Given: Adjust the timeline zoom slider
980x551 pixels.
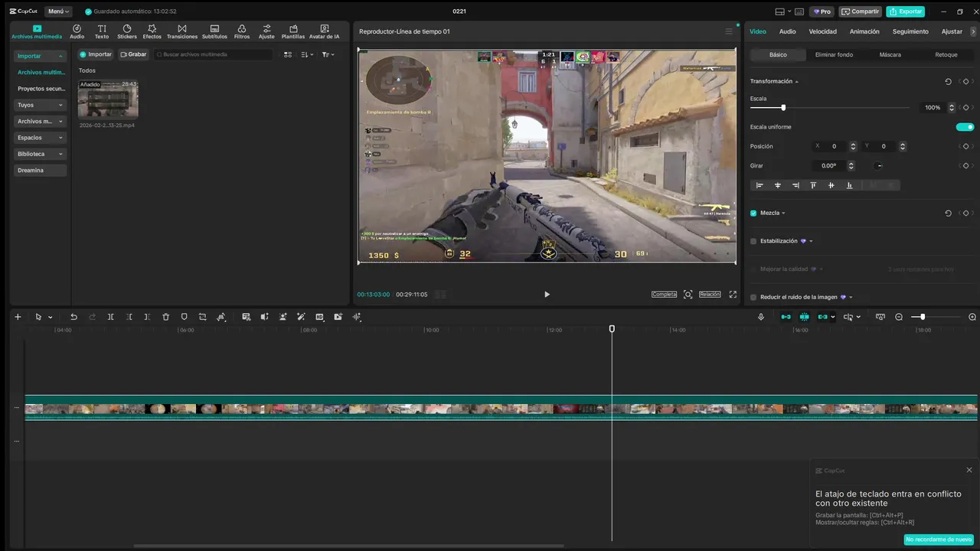Looking at the screenshot, I should click(923, 317).
